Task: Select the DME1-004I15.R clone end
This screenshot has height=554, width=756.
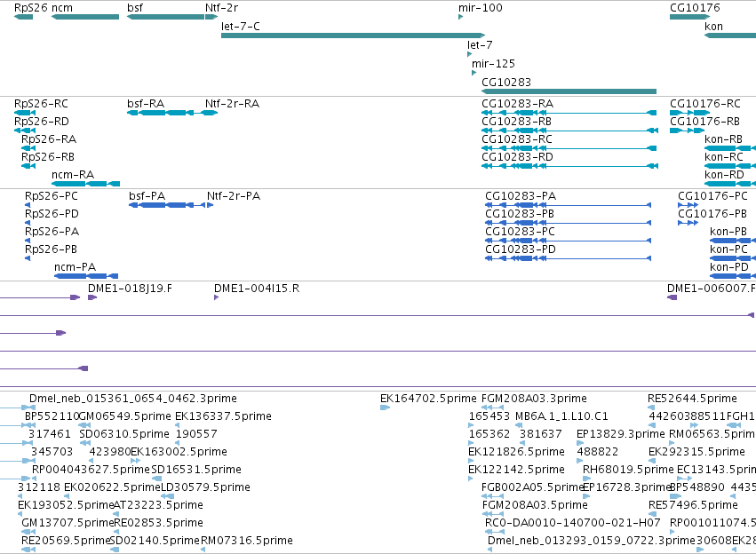Action: tap(217, 297)
